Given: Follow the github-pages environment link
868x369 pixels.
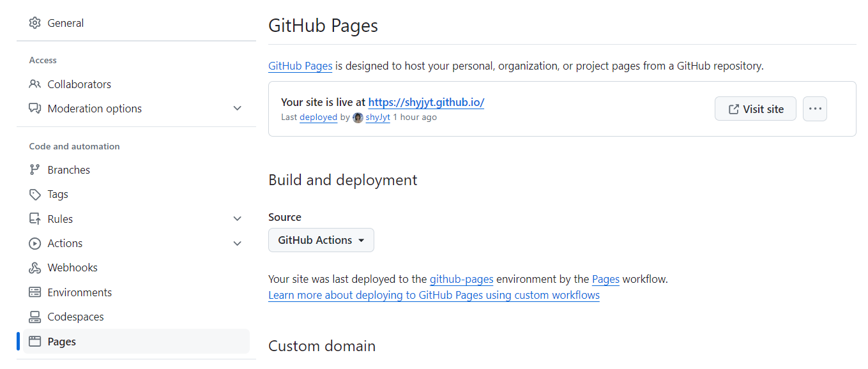Looking at the screenshot, I should (461, 279).
